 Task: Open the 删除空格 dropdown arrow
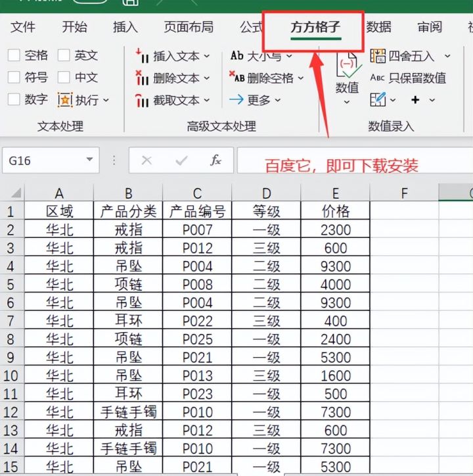[301, 78]
